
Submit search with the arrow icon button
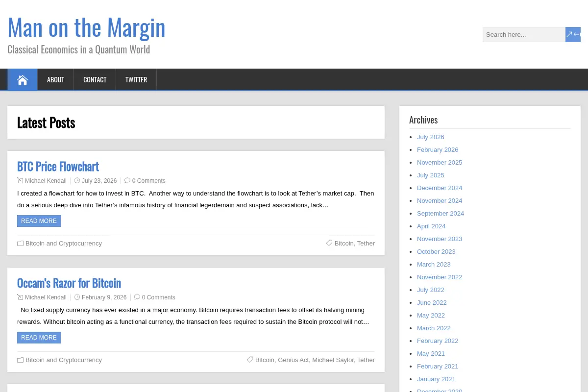[573, 34]
